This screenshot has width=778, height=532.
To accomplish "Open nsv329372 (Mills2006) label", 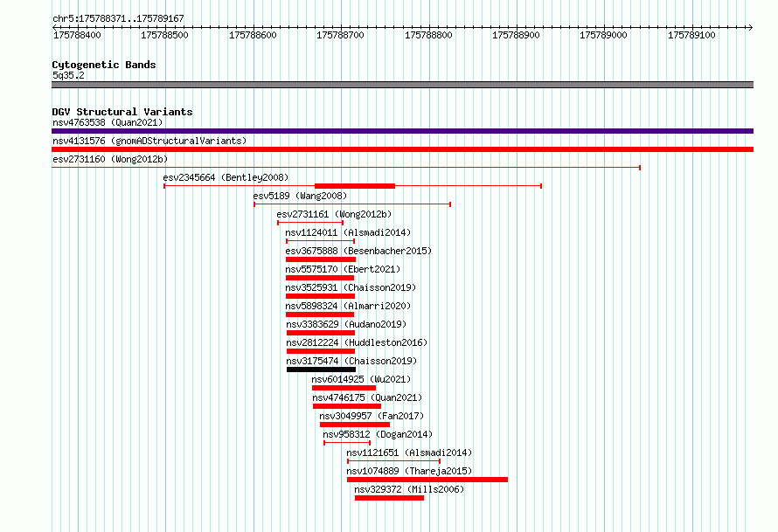I will tap(409, 489).
